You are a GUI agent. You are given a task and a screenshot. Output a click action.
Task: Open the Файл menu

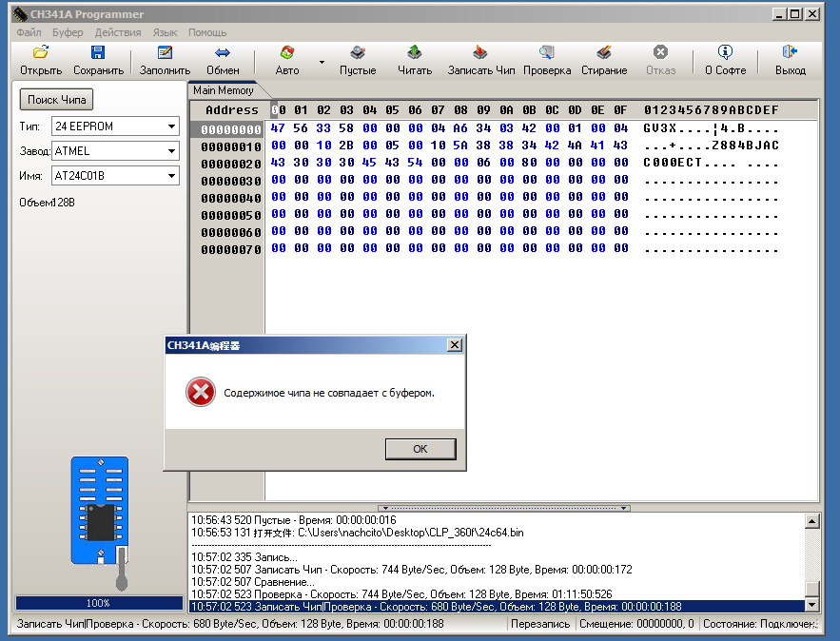pyautogui.click(x=29, y=32)
